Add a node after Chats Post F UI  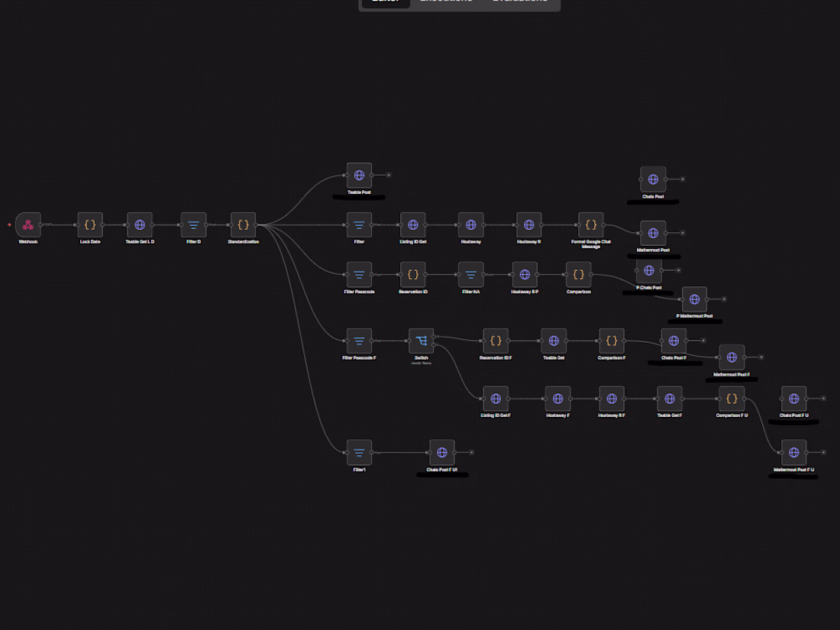(x=471, y=453)
